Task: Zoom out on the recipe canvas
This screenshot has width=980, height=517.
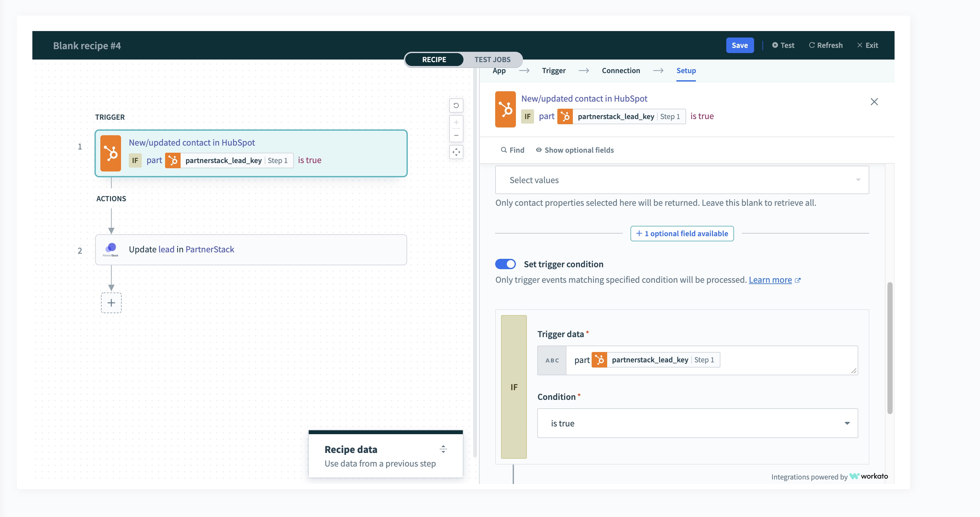Action: click(456, 136)
